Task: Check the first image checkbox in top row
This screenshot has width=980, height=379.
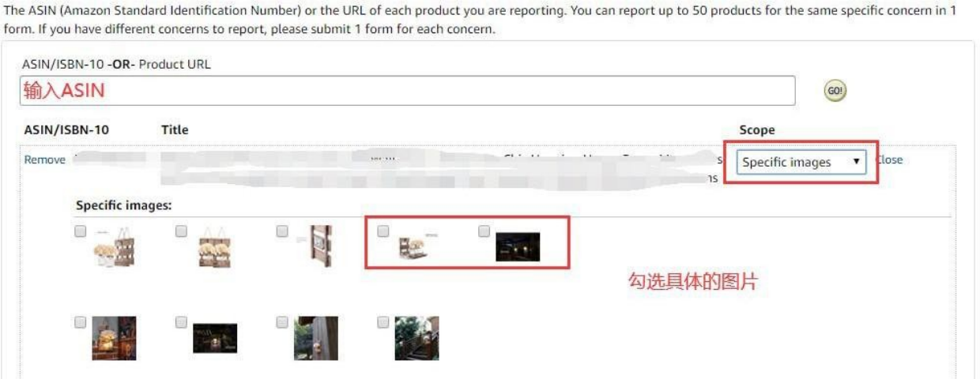Action: (x=80, y=231)
